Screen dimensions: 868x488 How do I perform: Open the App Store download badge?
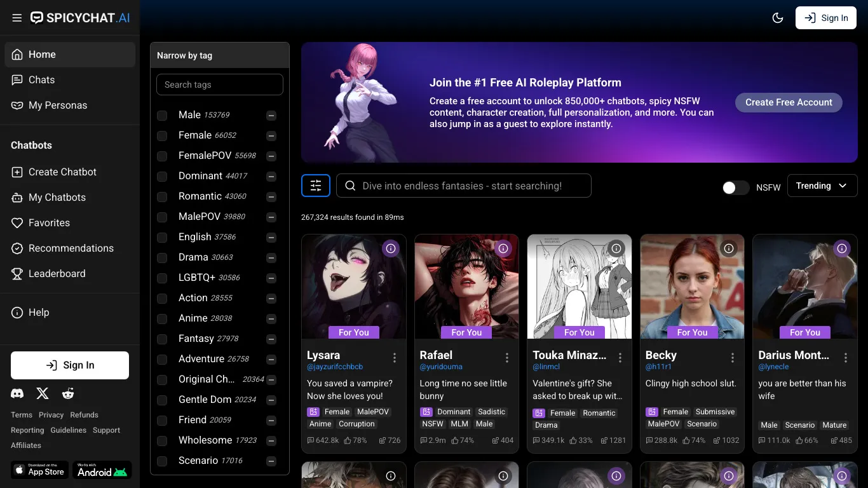click(x=39, y=470)
